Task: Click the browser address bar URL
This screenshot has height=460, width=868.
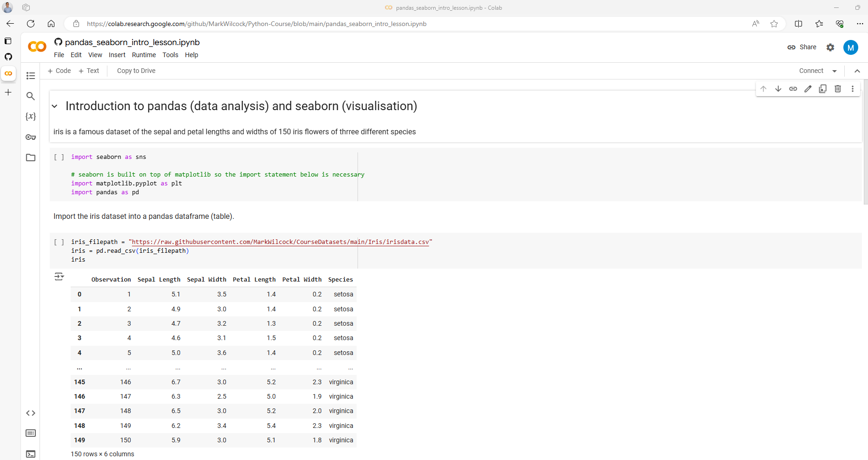Action: [257, 24]
